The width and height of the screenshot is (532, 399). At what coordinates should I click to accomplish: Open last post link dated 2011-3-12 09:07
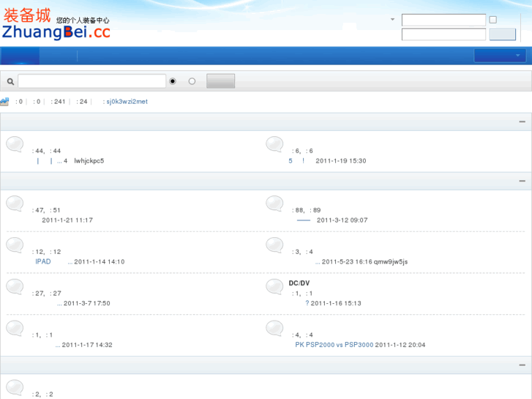click(304, 220)
